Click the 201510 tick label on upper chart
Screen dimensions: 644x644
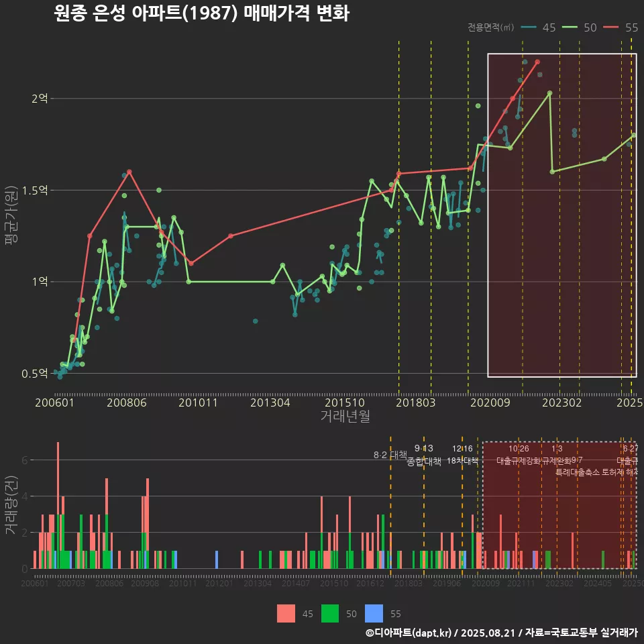pyautogui.click(x=345, y=402)
